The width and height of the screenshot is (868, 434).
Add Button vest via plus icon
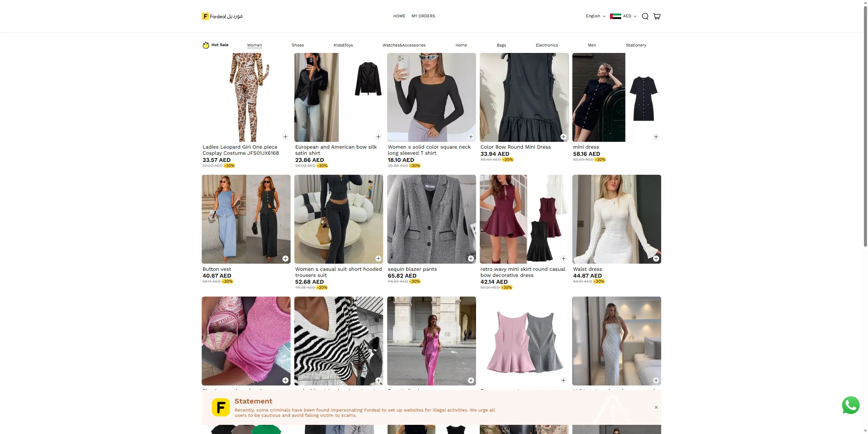[x=285, y=259]
